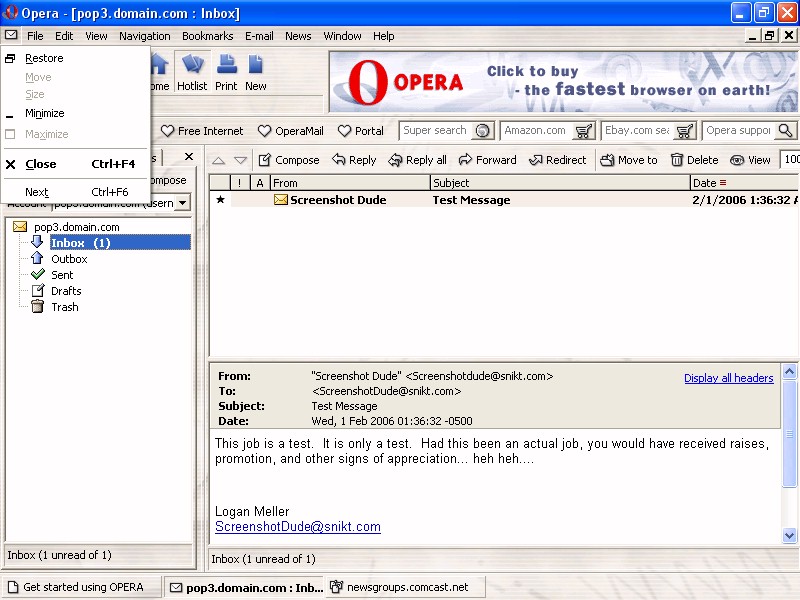Open the View options in mail toolbar
The width and height of the screenshot is (800, 600).
750,160
